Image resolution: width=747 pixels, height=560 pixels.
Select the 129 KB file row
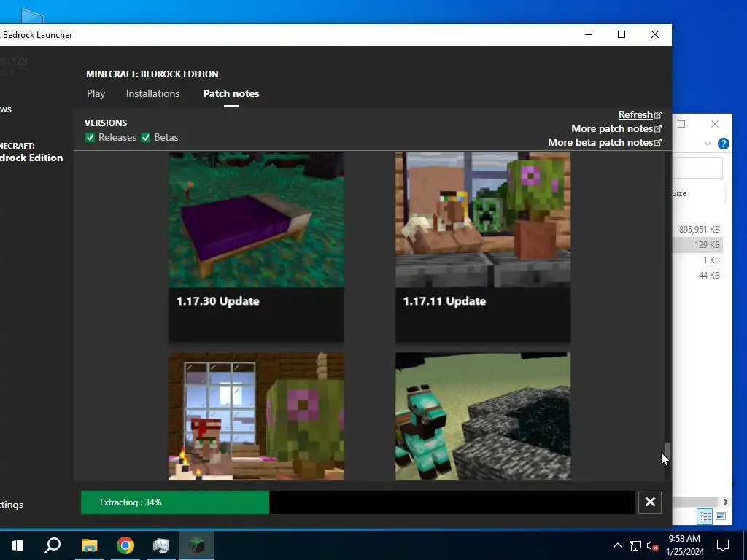tap(697, 245)
